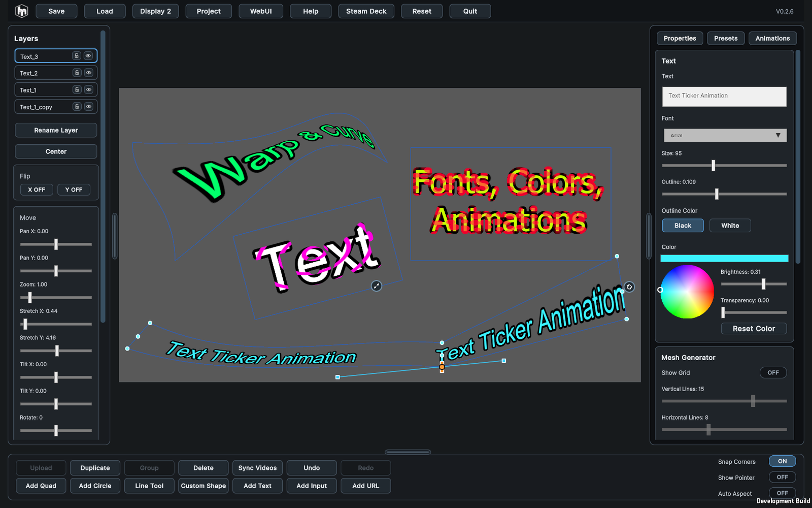
Task: Turn off Snap Corners
Action: tap(782, 461)
